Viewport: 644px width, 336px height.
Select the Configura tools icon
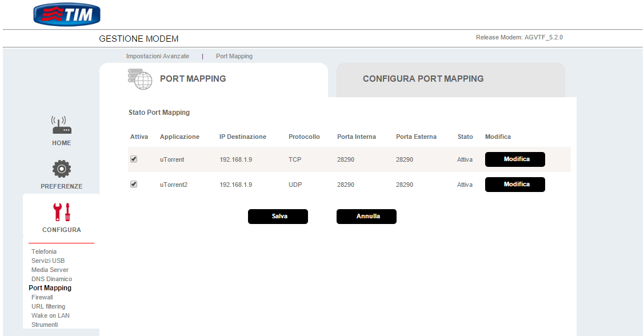click(62, 212)
